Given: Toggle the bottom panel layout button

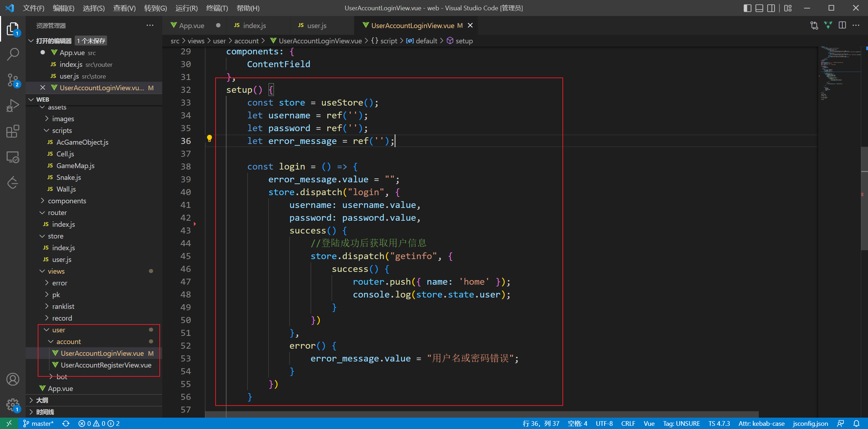Looking at the screenshot, I should click(x=759, y=8).
